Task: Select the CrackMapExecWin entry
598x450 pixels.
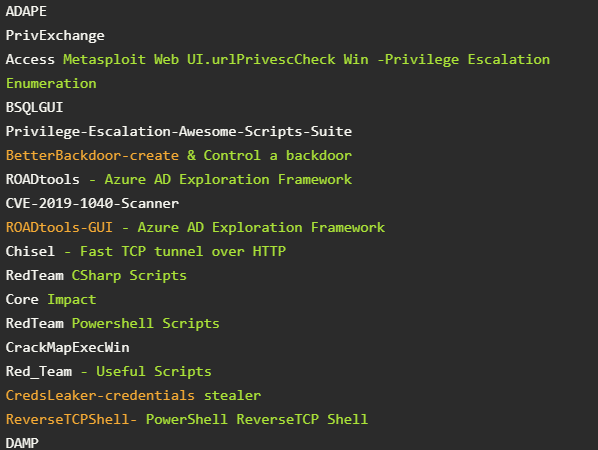Action: (x=68, y=348)
